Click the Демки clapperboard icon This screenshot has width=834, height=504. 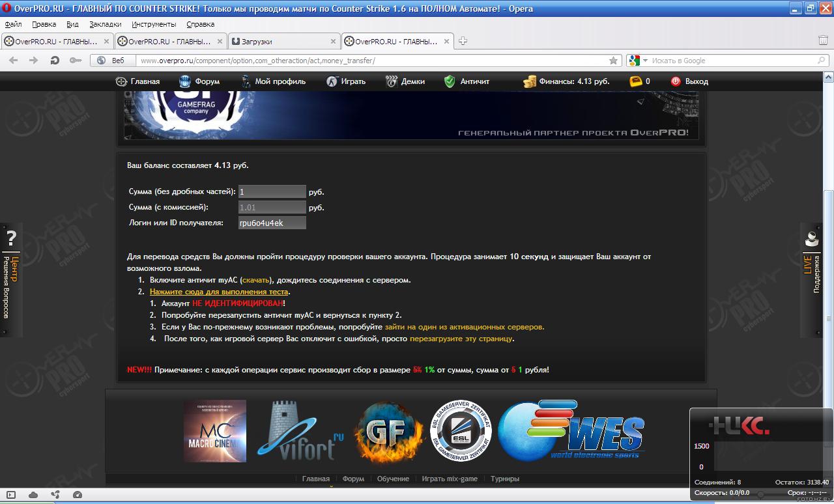pyautogui.click(x=392, y=81)
